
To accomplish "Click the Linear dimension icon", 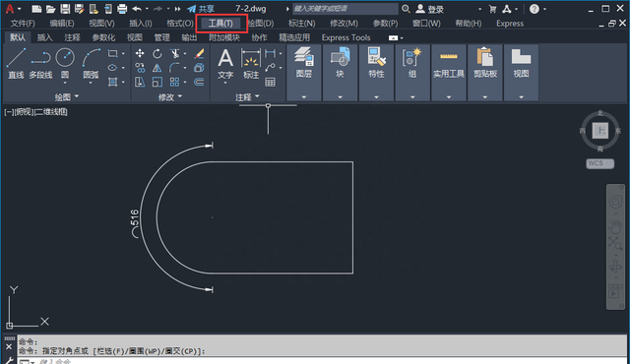I will point(271,53).
